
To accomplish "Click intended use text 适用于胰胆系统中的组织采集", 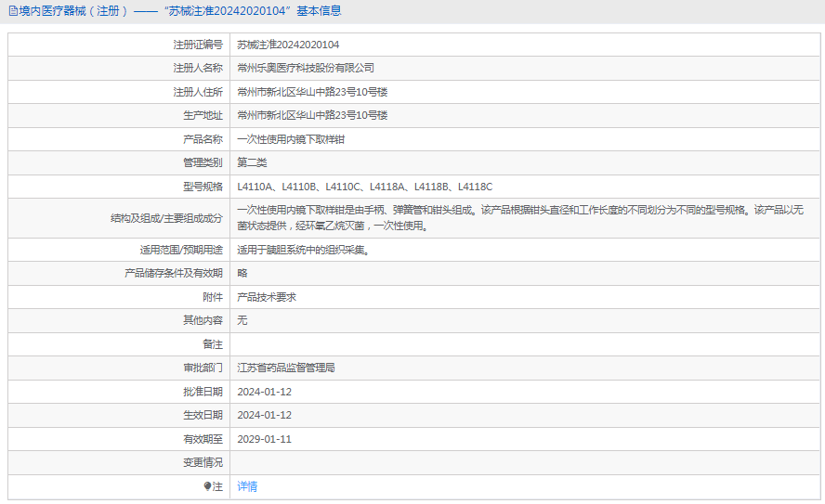I will [303, 251].
